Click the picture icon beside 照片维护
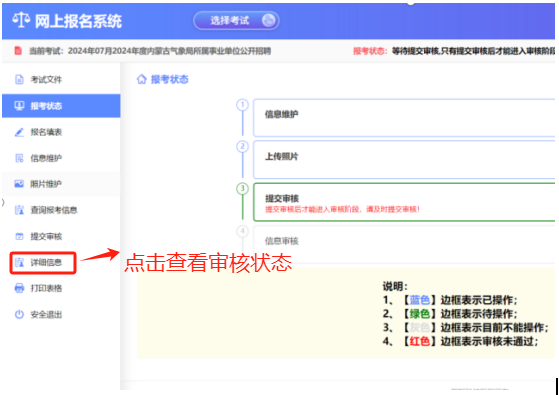The width and height of the screenshot is (559, 395). pyautogui.click(x=19, y=184)
